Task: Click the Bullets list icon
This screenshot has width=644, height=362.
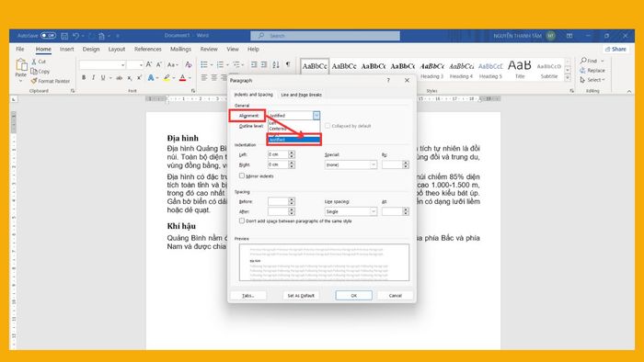Action: coord(204,65)
